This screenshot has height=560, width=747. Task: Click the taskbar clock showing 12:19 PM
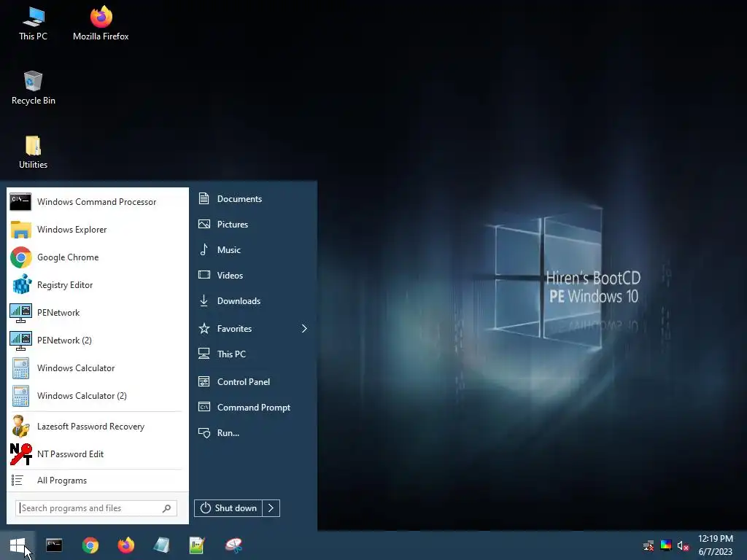[716, 545]
